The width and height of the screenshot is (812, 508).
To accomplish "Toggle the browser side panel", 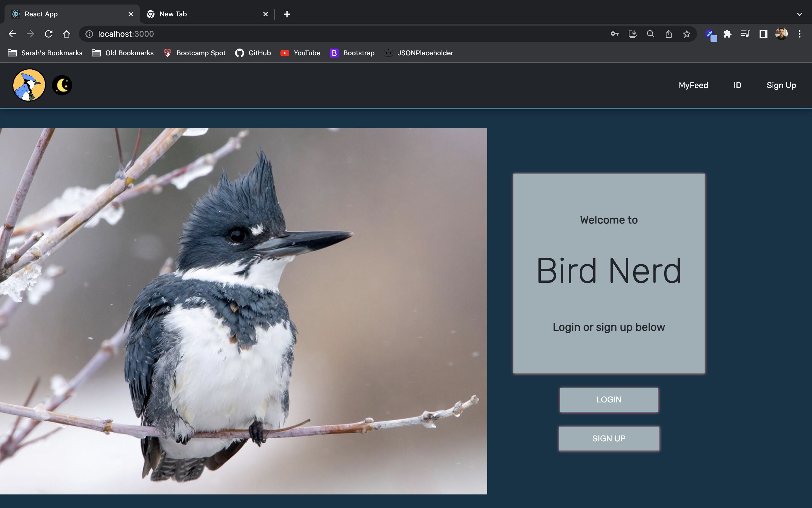I will click(x=763, y=34).
